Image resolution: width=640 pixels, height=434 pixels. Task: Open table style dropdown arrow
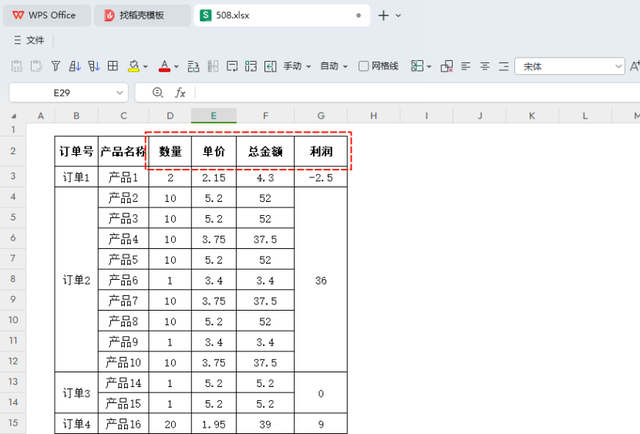(429, 66)
